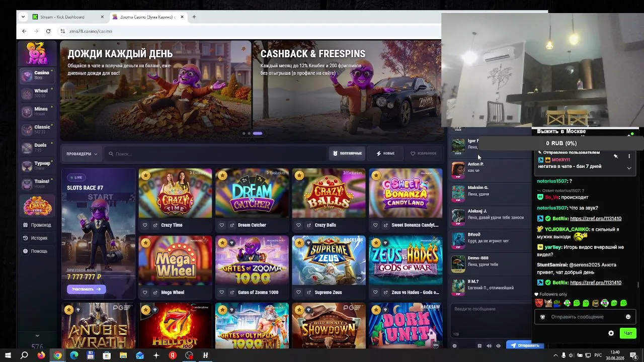Open the Windows Start menu
This screenshot has width=644, height=362.
pos(8,355)
